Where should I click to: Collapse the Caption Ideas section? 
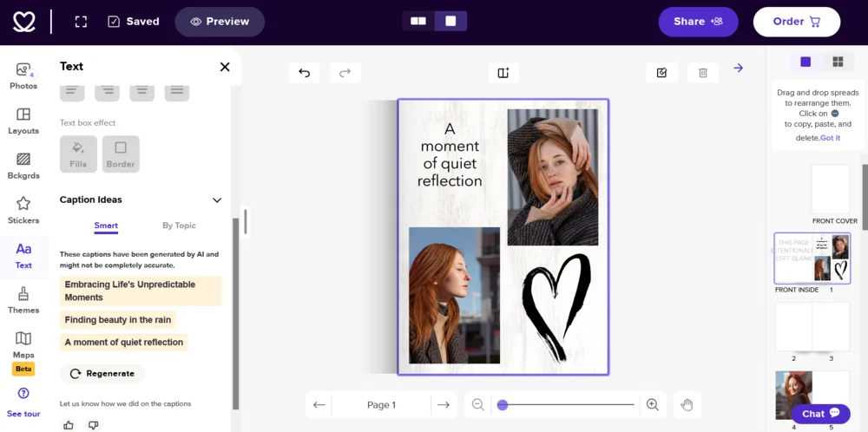(x=217, y=200)
